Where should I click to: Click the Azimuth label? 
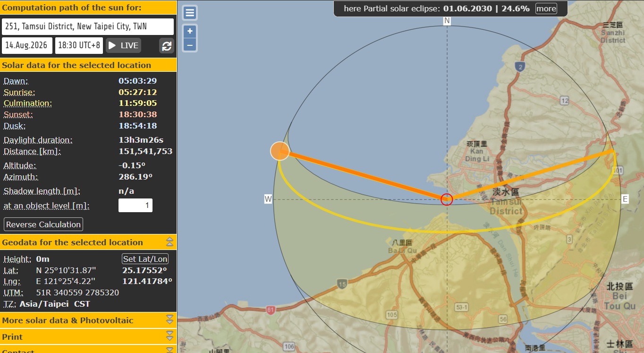click(21, 177)
